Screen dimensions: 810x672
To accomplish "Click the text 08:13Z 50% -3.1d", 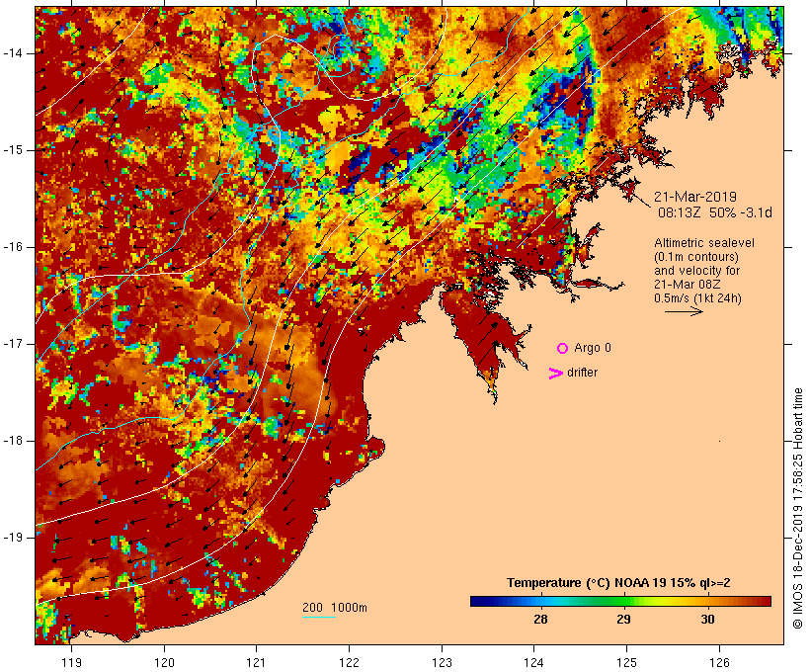I will coord(715,213).
